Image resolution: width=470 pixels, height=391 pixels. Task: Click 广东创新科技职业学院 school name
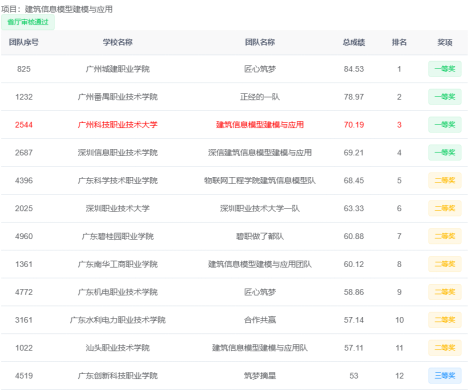point(117,376)
